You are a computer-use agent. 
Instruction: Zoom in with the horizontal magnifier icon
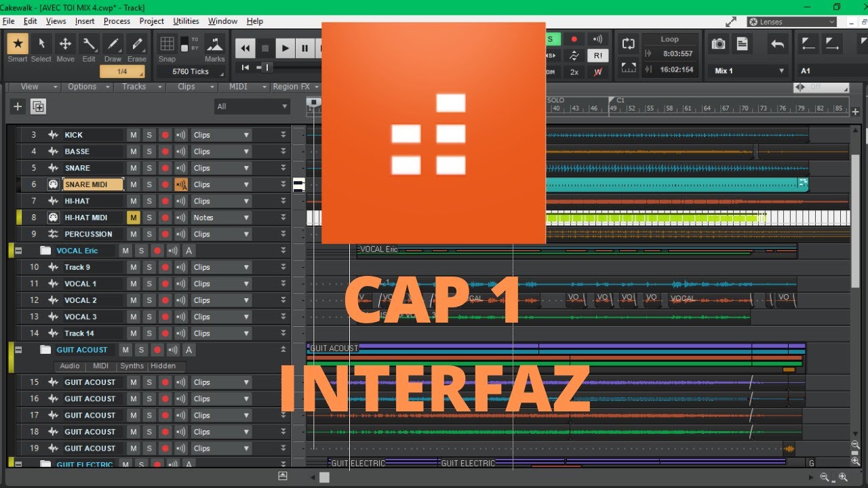(x=844, y=478)
